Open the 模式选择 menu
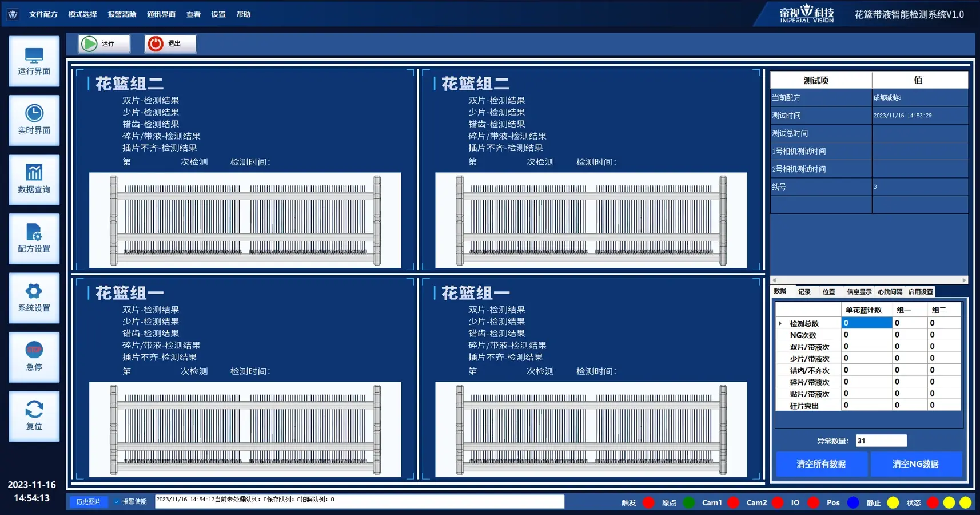This screenshot has width=980, height=515. click(x=82, y=14)
